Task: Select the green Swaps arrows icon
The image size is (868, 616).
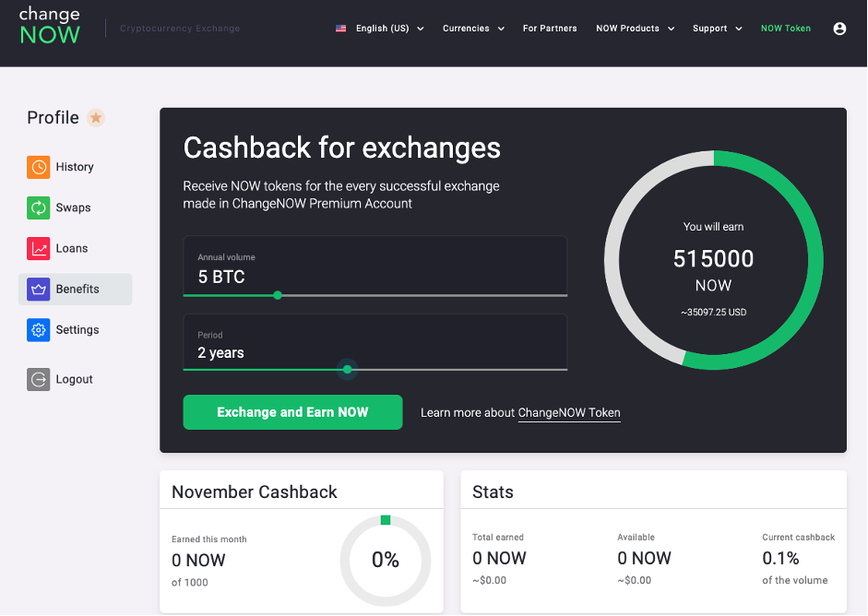Action: click(38, 208)
